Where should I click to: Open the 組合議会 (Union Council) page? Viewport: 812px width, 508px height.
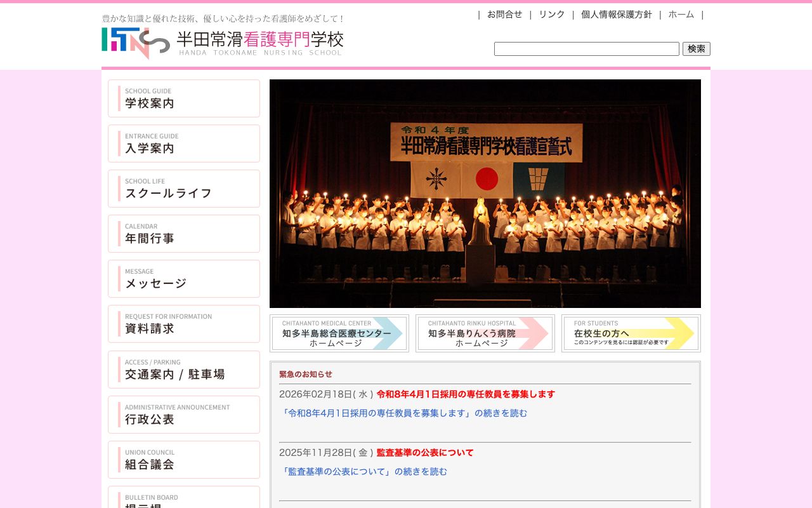tap(184, 459)
